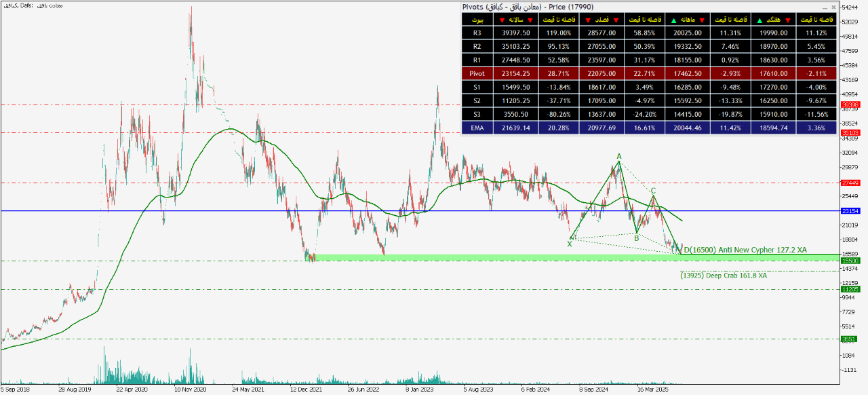Click the red down arrow beside ماهانه header
Screen dimensions: 868x395
[702, 20]
